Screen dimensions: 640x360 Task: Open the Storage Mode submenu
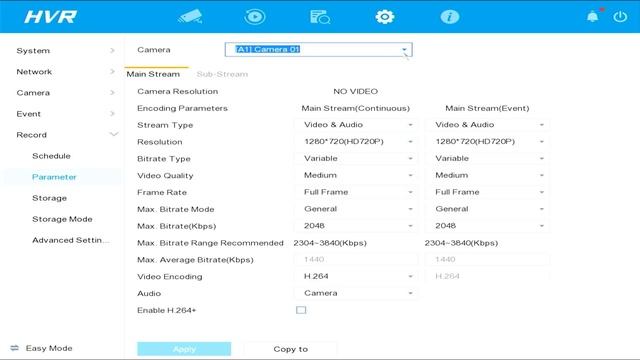(x=62, y=219)
